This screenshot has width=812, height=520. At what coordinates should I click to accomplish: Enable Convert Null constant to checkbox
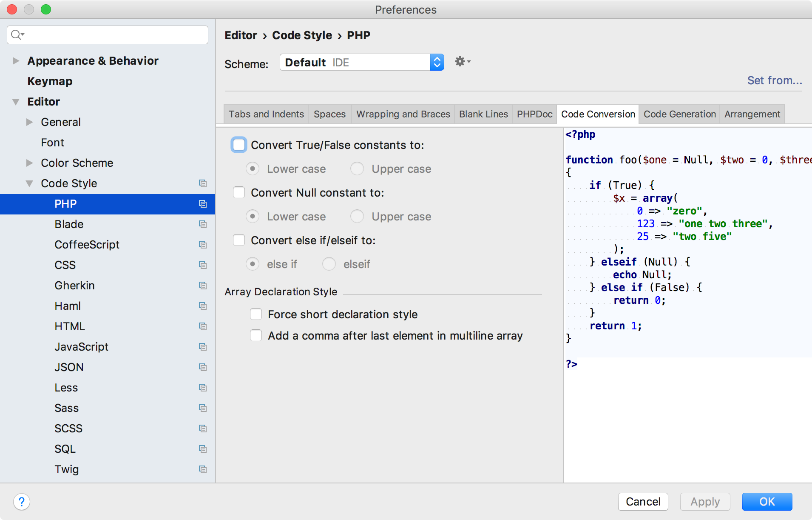pyautogui.click(x=239, y=192)
